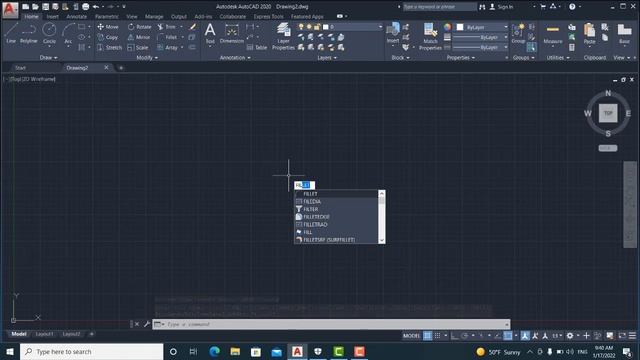Open the Parametric ribbon tab
Screen dimensions: 640x360
pos(107,17)
